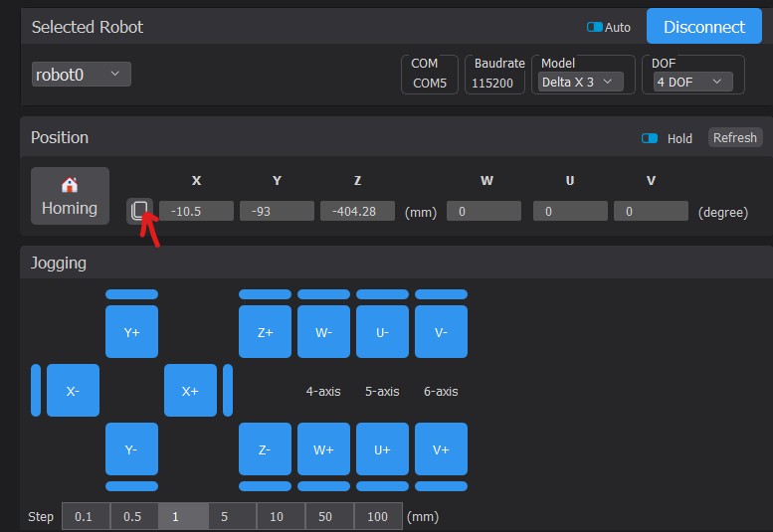Expand the Delta X 3 model dropdown
Image resolution: width=773 pixels, height=532 pixels.
tap(581, 82)
